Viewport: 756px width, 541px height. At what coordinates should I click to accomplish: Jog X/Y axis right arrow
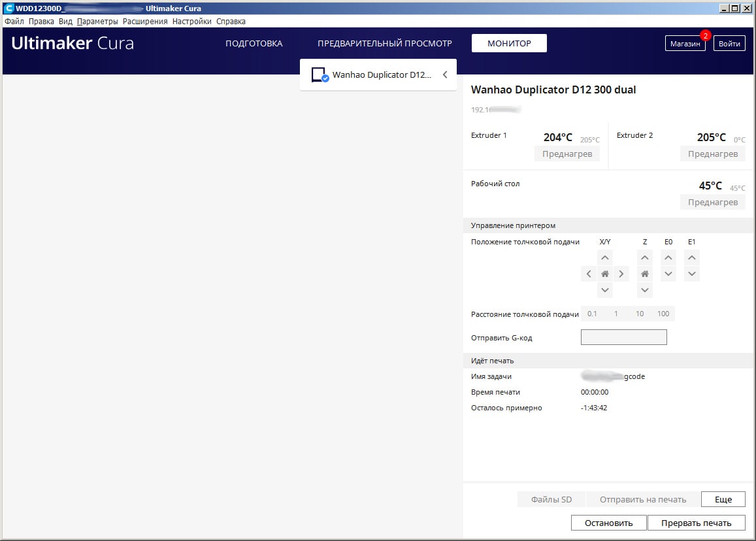coord(621,274)
